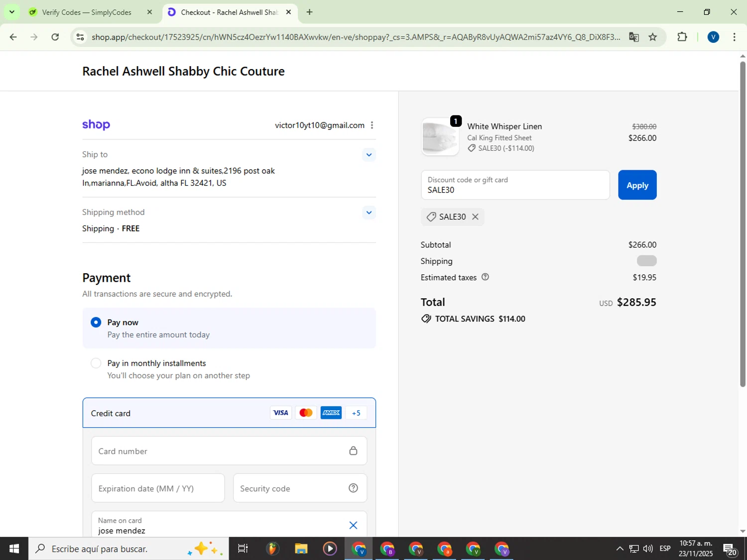Image resolution: width=747 pixels, height=560 pixels.
Task: Remove the SALE30 discount tag
Action: tap(475, 217)
